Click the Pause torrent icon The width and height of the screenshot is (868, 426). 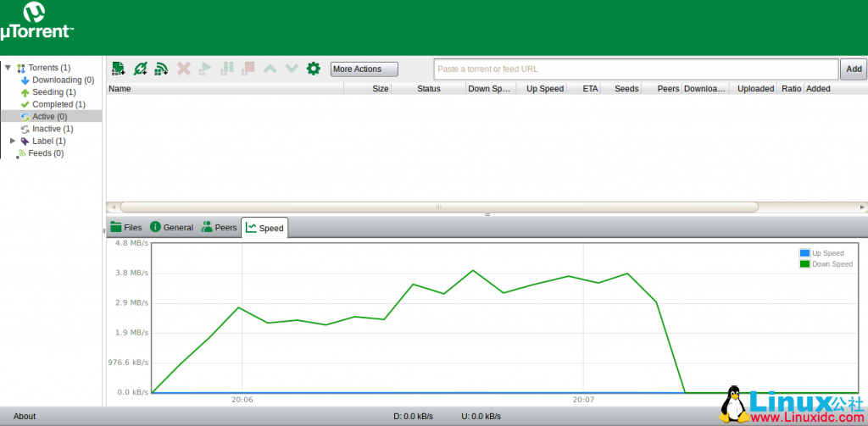click(x=227, y=69)
